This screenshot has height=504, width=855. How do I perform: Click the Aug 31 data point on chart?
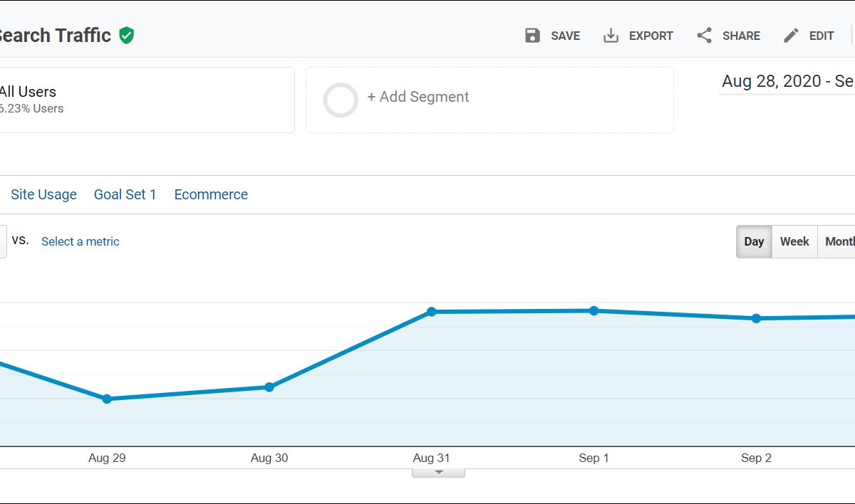(x=432, y=312)
